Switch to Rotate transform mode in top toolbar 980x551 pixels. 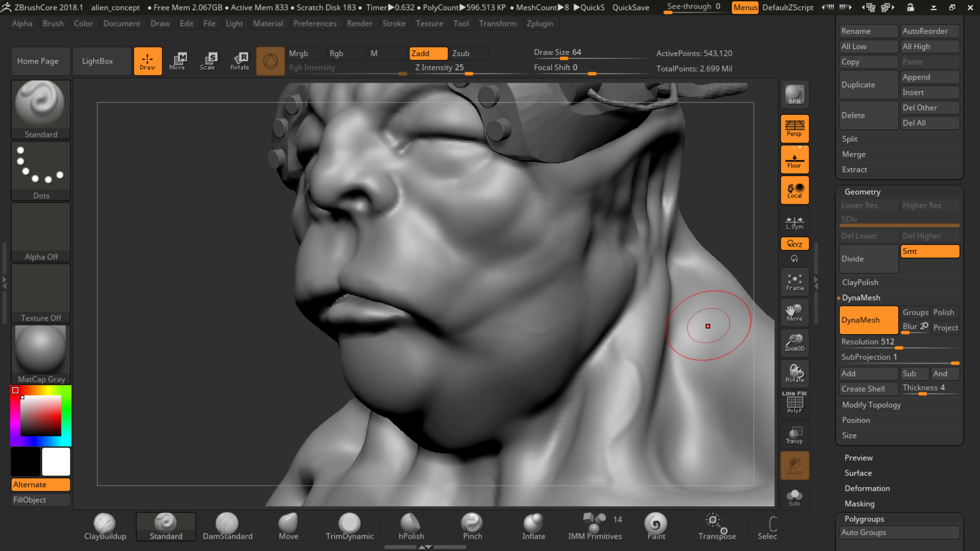click(239, 61)
